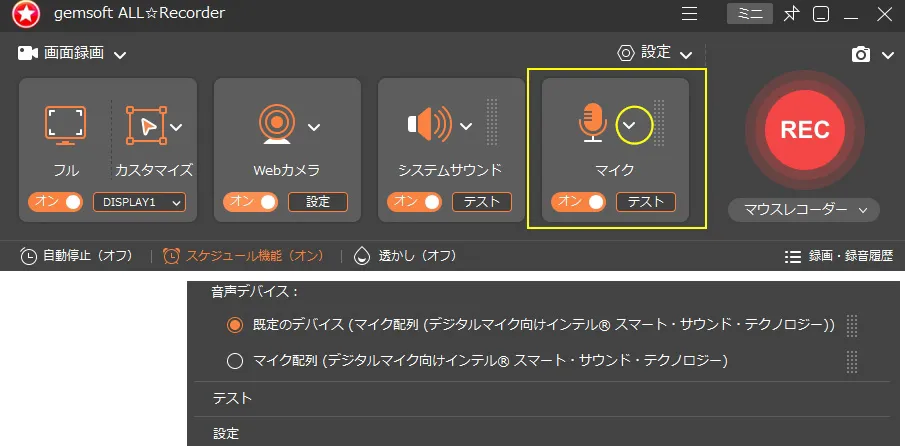905x446 pixels.
Task: Open the hamburger menu in title bar
Action: 689,14
